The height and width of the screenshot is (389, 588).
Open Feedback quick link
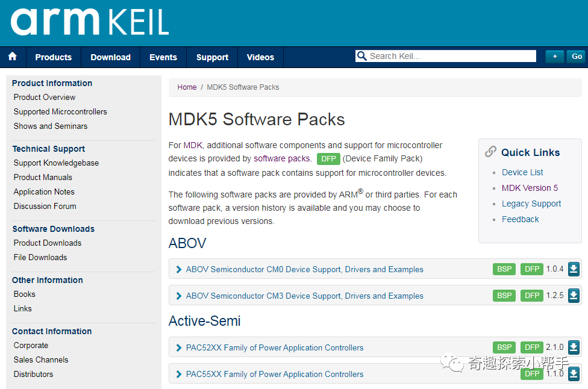(520, 220)
